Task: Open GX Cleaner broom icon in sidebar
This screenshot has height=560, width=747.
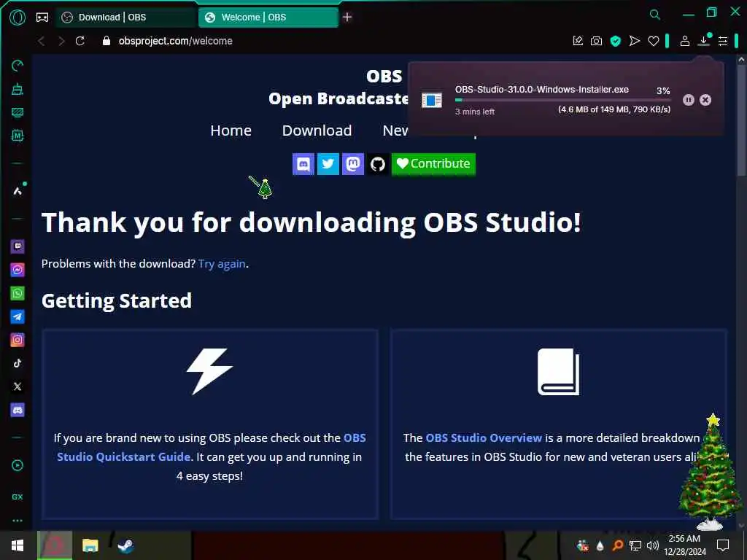Action: [18, 88]
